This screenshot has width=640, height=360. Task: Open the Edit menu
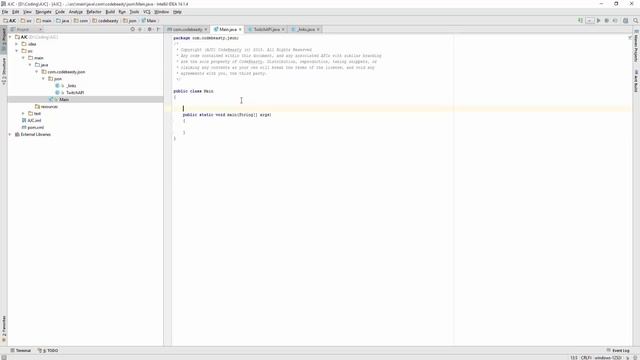coord(16,12)
